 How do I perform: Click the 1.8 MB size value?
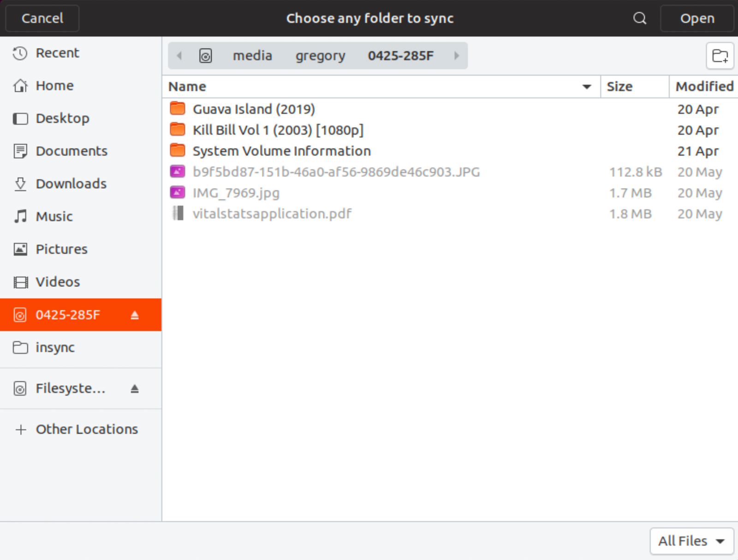[631, 214]
